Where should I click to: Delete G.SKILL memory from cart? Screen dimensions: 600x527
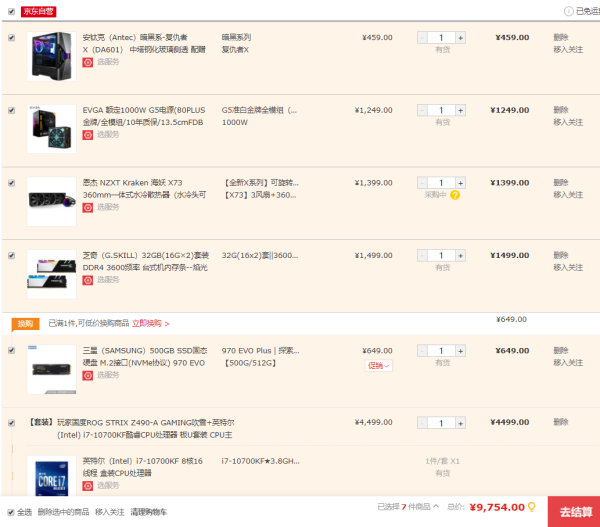point(561,255)
